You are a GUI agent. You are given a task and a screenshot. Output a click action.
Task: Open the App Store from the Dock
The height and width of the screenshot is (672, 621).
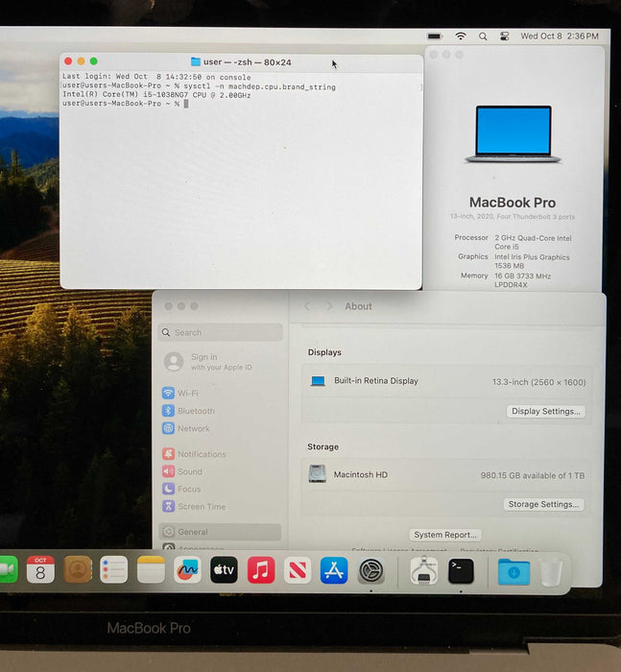(x=334, y=570)
